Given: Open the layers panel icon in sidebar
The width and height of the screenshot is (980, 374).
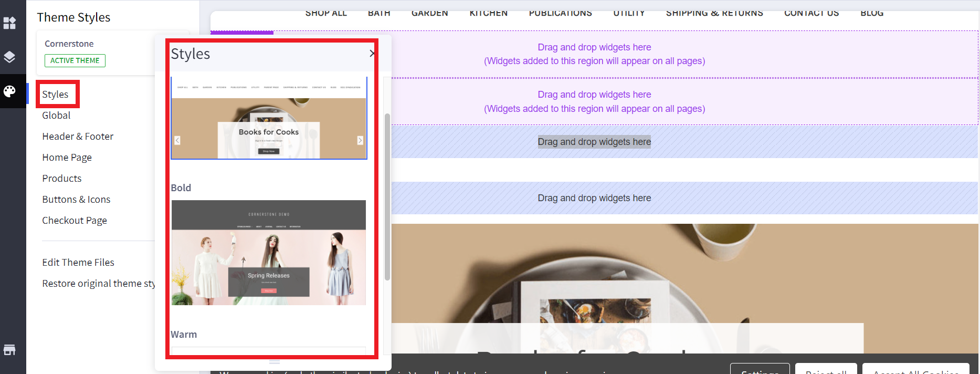Looking at the screenshot, I should coord(9,57).
